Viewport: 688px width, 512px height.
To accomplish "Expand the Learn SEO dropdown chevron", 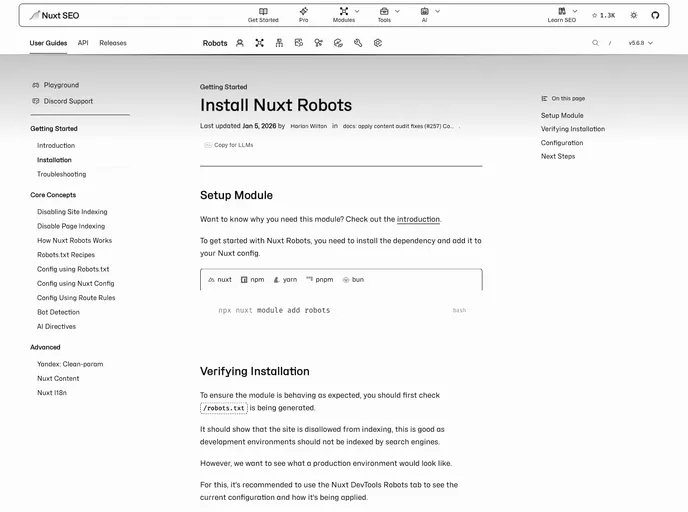I will click(575, 11).
